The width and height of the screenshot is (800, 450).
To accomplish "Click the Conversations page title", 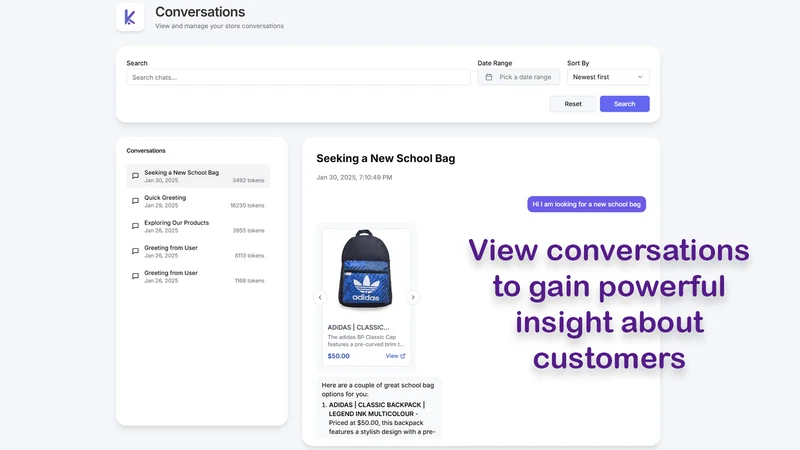I will coord(200,12).
